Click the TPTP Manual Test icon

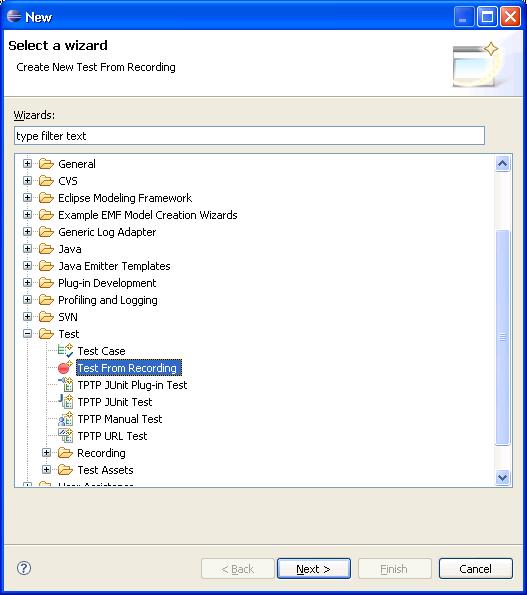click(x=65, y=419)
